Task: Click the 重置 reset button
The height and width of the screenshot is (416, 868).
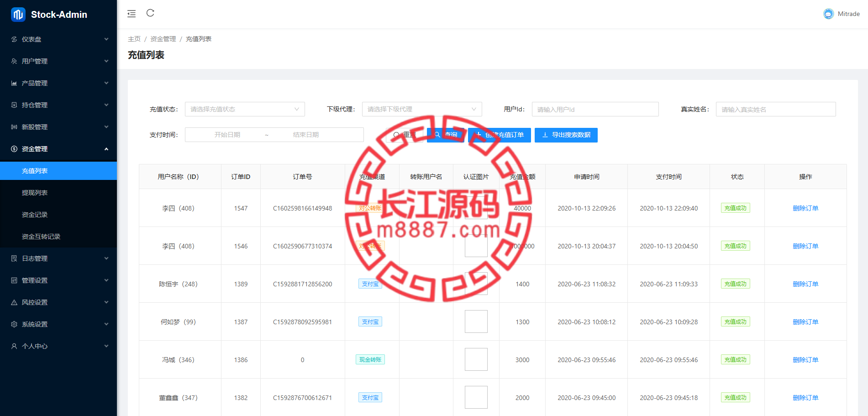Action: point(405,135)
